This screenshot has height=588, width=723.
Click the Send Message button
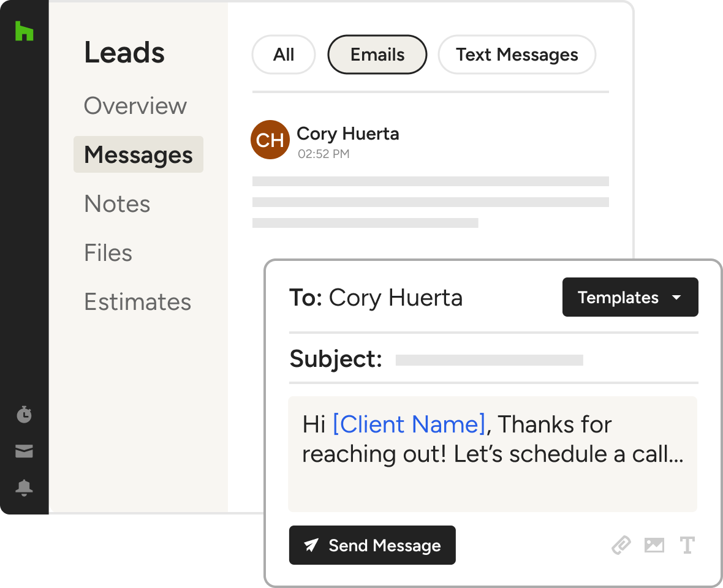click(372, 545)
